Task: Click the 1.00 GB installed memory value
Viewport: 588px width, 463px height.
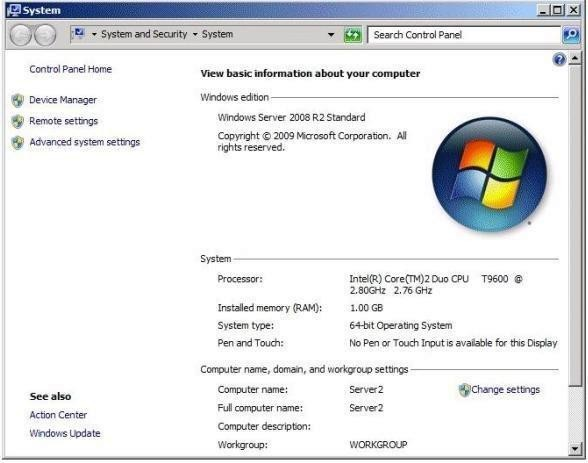Action: click(366, 308)
